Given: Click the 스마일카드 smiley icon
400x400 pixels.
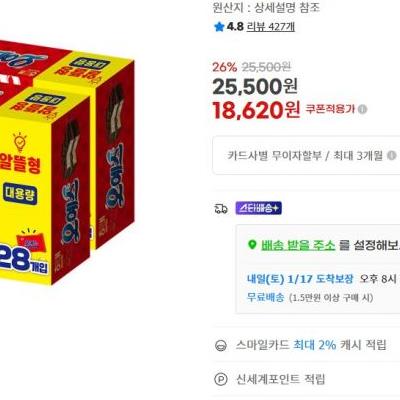Looking at the screenshot, I should coord(221,345).
